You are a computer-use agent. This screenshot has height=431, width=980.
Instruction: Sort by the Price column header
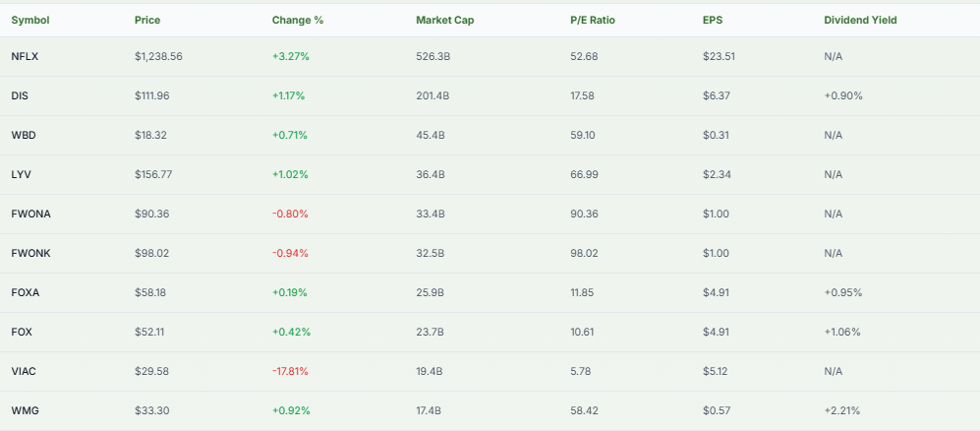pos(146,20)
